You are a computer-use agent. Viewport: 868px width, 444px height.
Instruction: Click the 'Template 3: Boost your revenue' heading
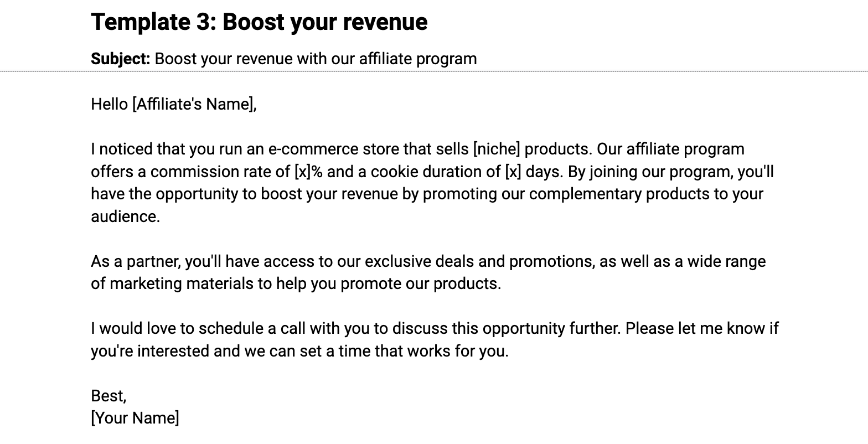(x=259, y=22)
